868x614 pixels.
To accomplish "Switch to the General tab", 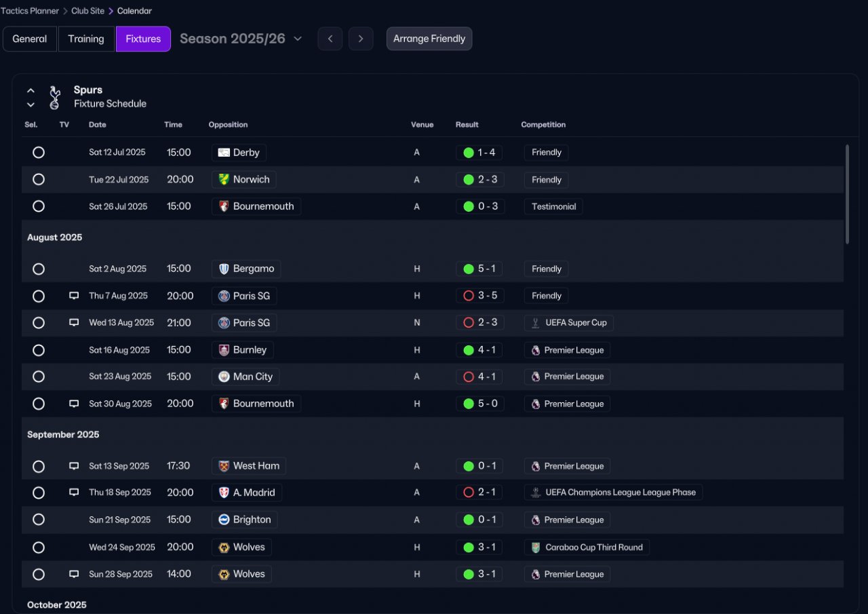I will click(x=30, y=39).
